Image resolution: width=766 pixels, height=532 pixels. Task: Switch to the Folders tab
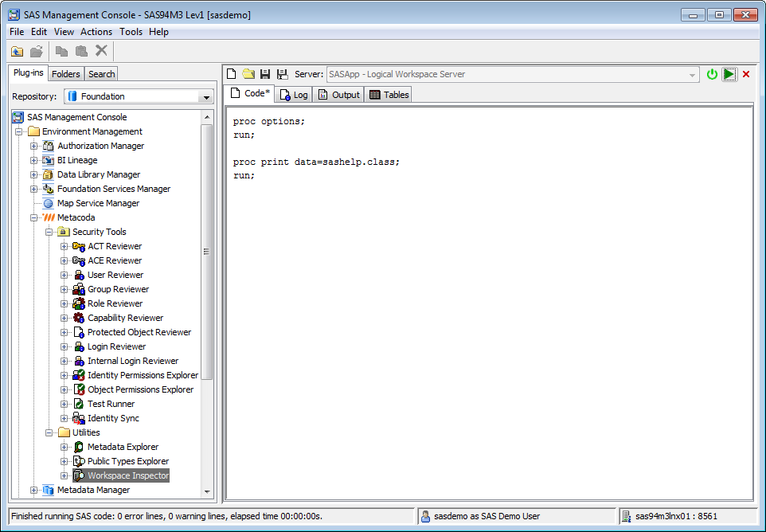pyautogui.click(x=65, y=74)
